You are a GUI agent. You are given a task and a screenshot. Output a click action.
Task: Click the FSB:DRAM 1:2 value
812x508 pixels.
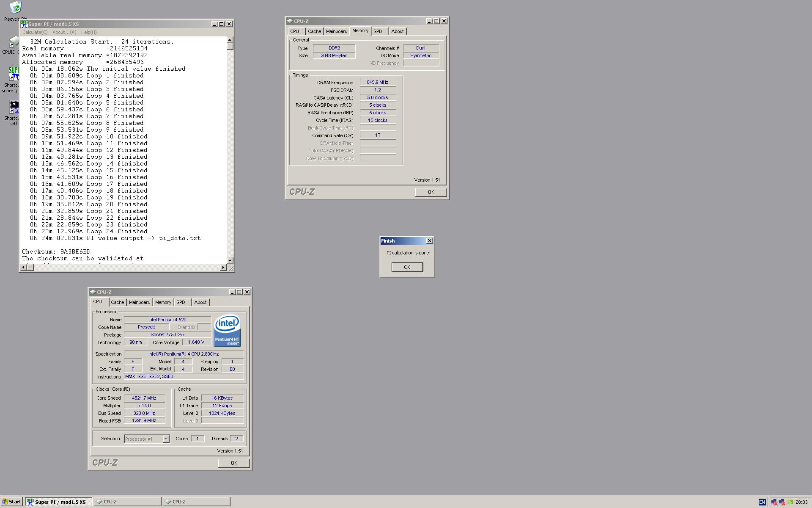(378, 90)
